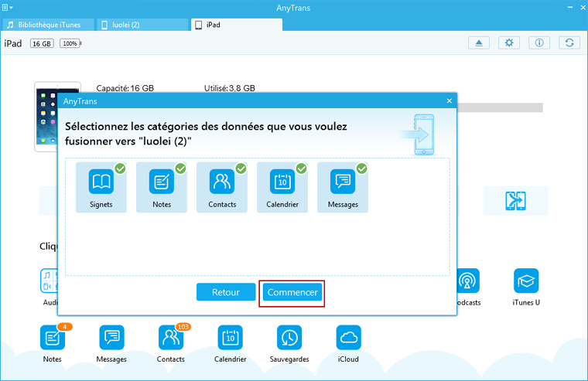This screenshot has height=381, width=588.
Task: Close the AnyTrans merge dialog
Action: 450,100
